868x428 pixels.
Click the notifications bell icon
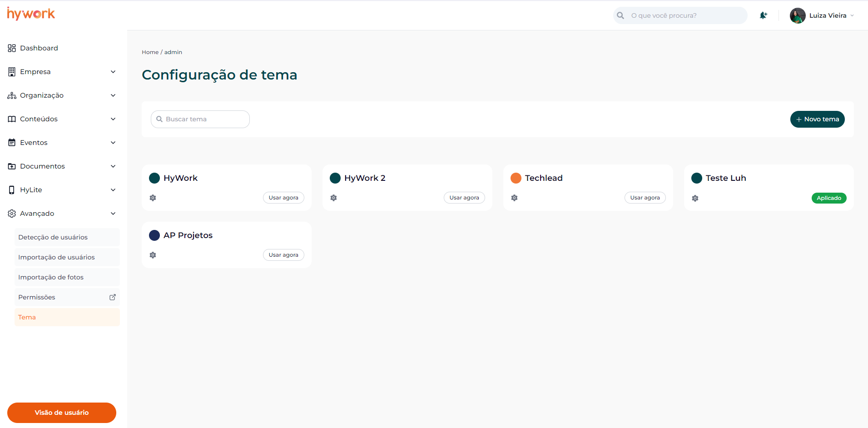point(763,15)
